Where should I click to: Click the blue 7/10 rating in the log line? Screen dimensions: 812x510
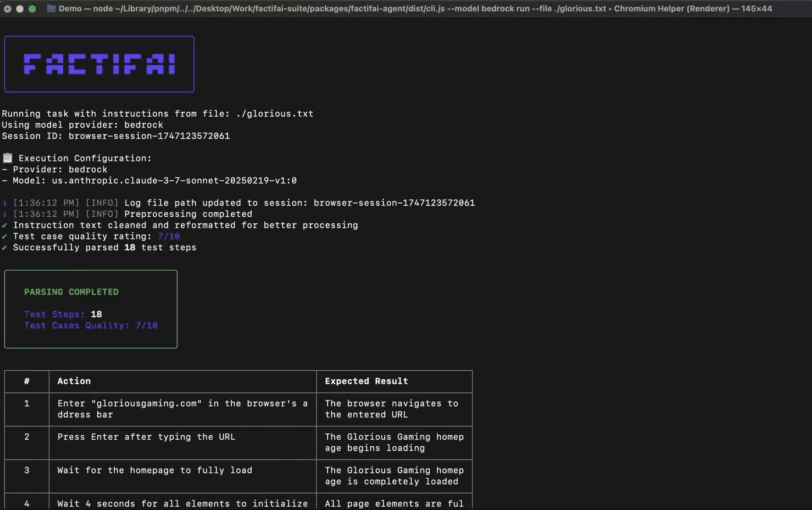point(169,237)
